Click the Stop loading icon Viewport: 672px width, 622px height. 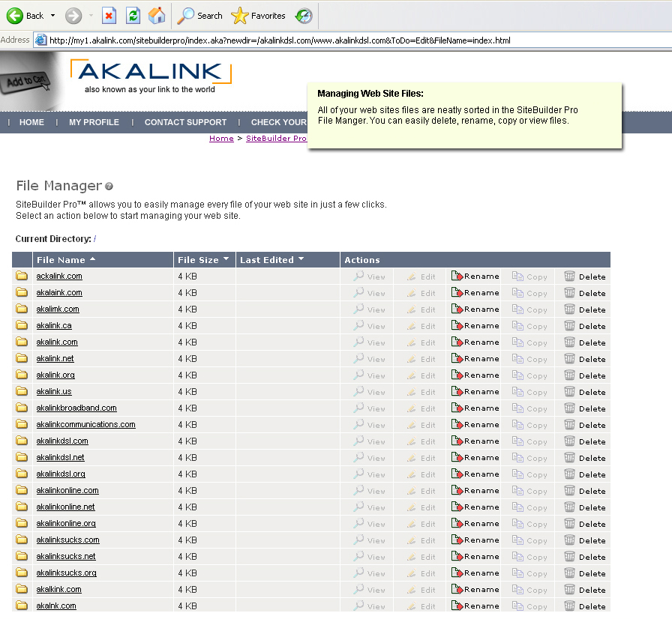click(x=109, y=16)
